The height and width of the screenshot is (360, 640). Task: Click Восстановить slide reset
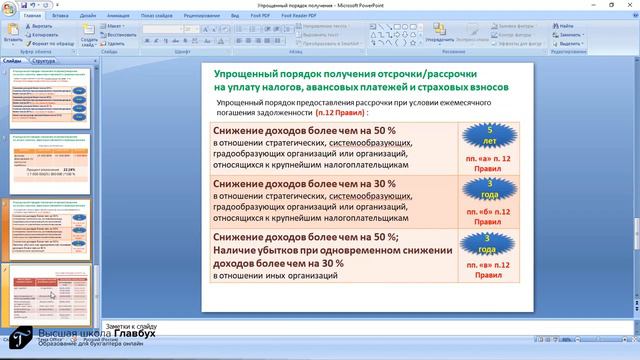click(x=118, y=35)
